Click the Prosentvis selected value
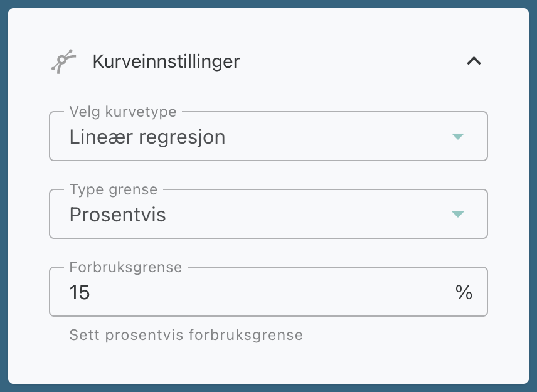The width and height of the screenshot is (537, 392). [117, 215]
